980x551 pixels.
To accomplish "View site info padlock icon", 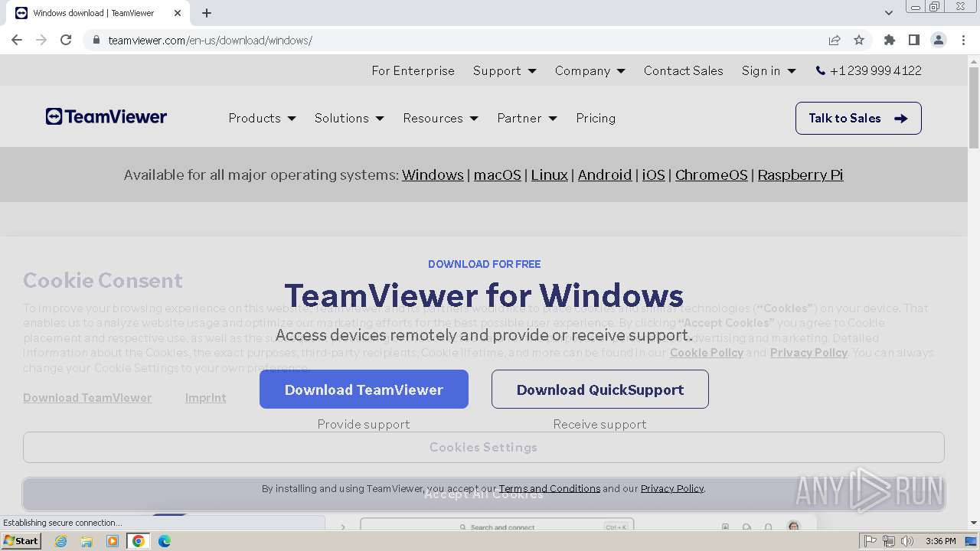I will pos(96,40).
